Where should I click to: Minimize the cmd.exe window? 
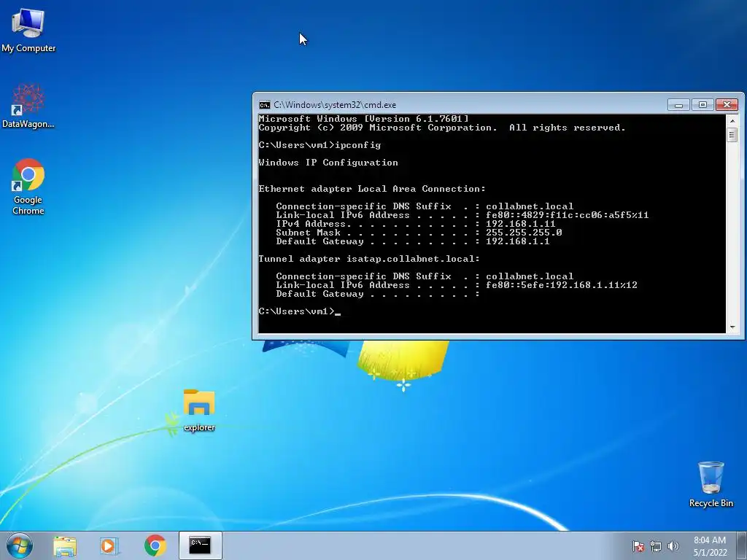coord(679,105)
